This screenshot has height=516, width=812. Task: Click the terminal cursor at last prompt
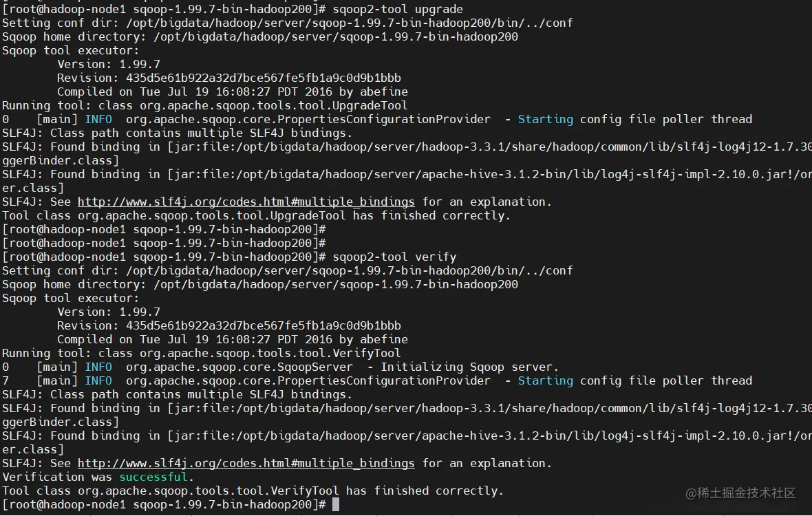click(336, 504)
